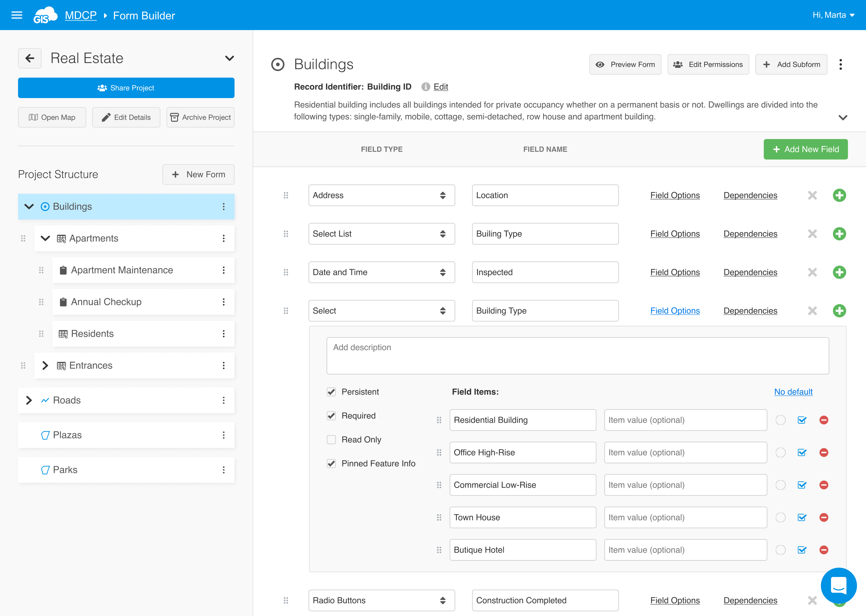Screen dimensions: 866x616
Task: Click the Open Map icon button
Action: pos(34,117)
